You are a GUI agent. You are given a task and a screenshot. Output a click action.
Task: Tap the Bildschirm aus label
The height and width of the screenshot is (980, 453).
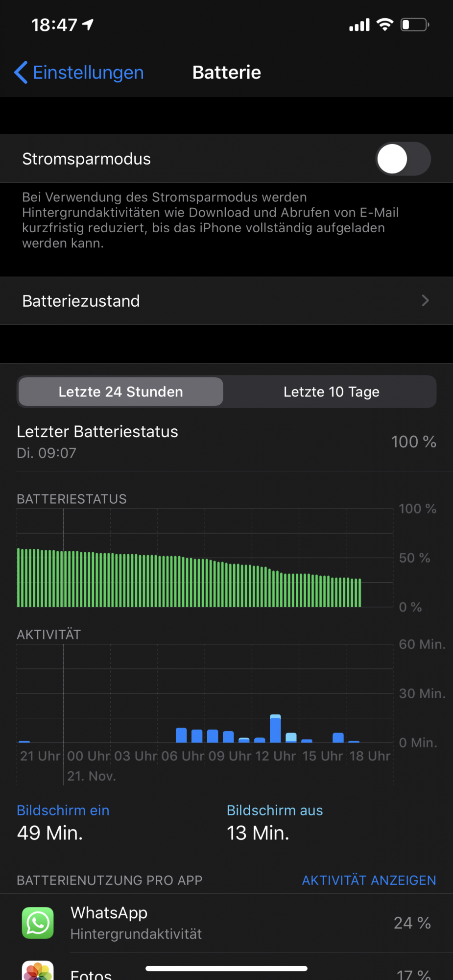coord(275,810)
